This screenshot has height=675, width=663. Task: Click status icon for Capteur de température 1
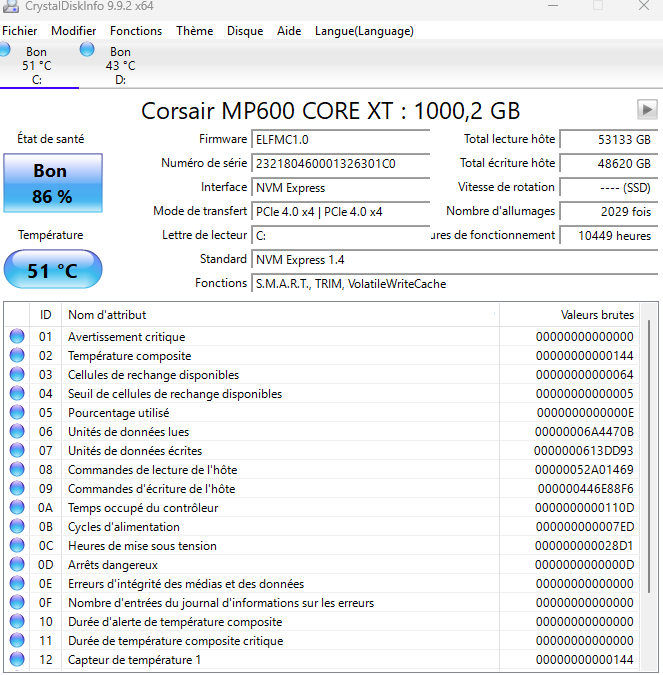(17, 659)
